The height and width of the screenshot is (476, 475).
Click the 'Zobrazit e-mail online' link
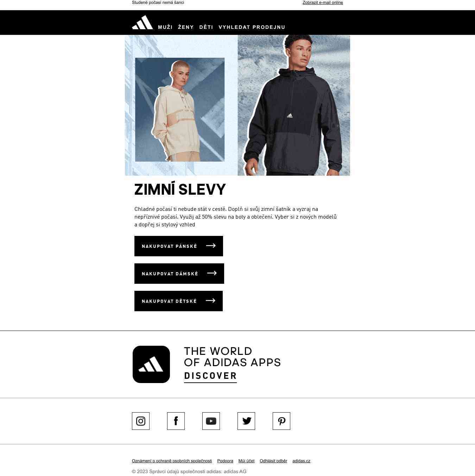(x=323, y=2)
